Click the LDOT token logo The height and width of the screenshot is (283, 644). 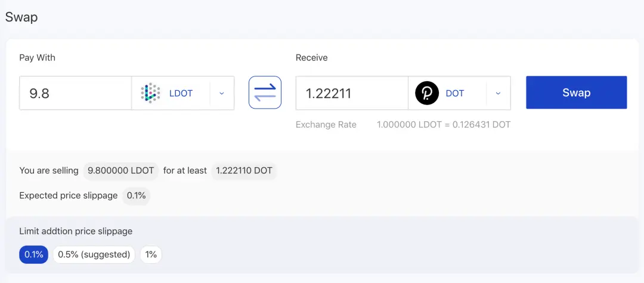click(150, 93)
